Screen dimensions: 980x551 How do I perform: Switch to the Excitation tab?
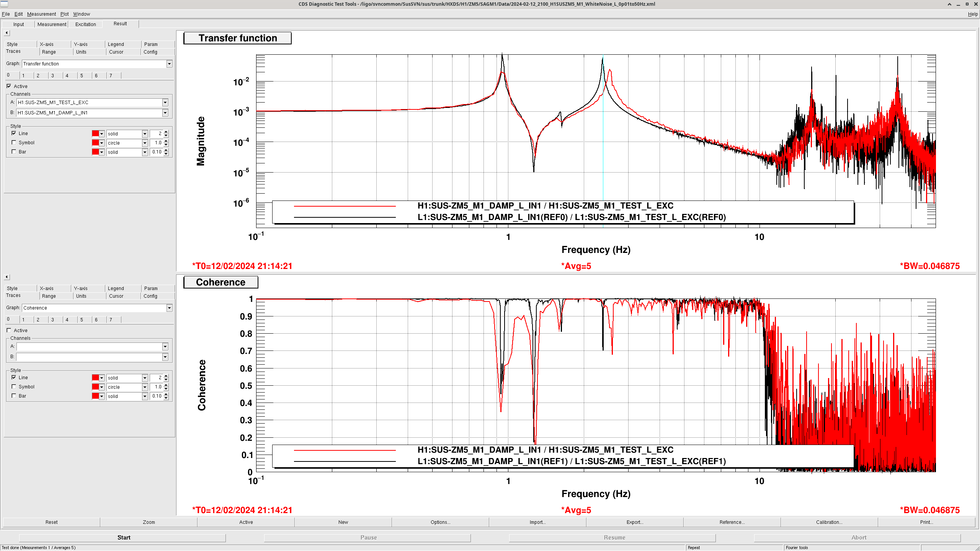pos(85,24)
